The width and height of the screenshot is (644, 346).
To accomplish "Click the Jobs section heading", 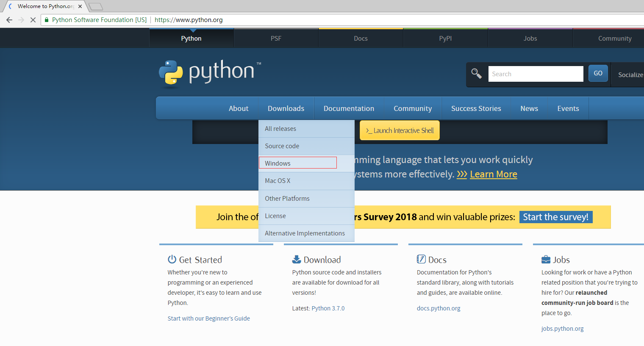I will (x=561, y=260).
